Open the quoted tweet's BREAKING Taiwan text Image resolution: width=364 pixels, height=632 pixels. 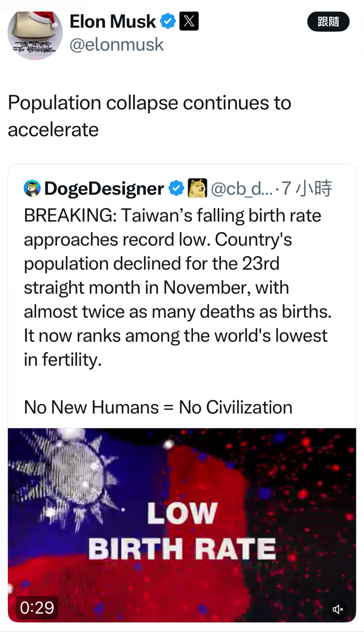click(x=177, y=287)
